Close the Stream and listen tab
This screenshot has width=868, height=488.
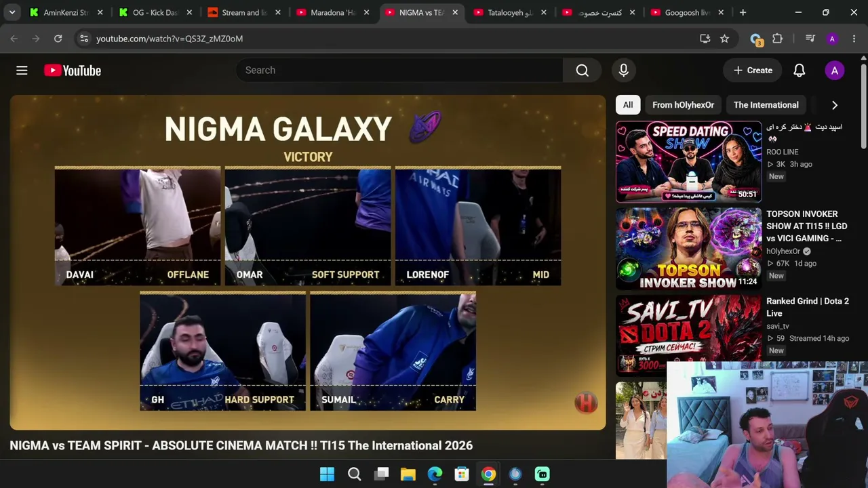[x=278, y=12]
